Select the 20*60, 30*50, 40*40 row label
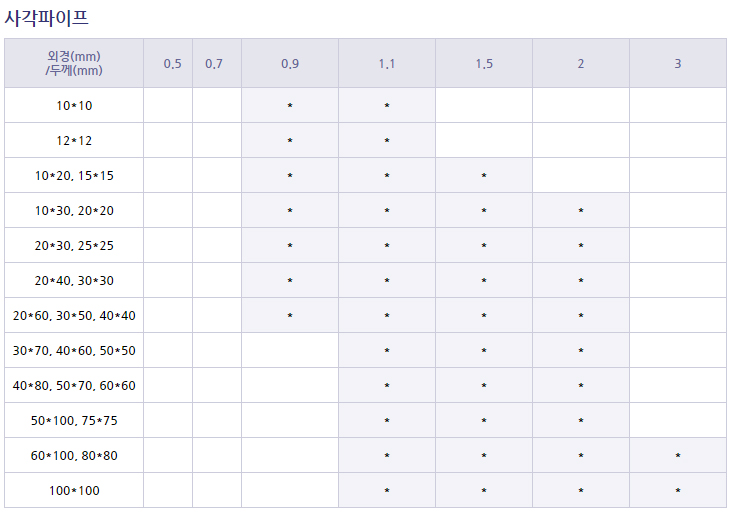This screenshot has height=514, width=730. point(74,315)
